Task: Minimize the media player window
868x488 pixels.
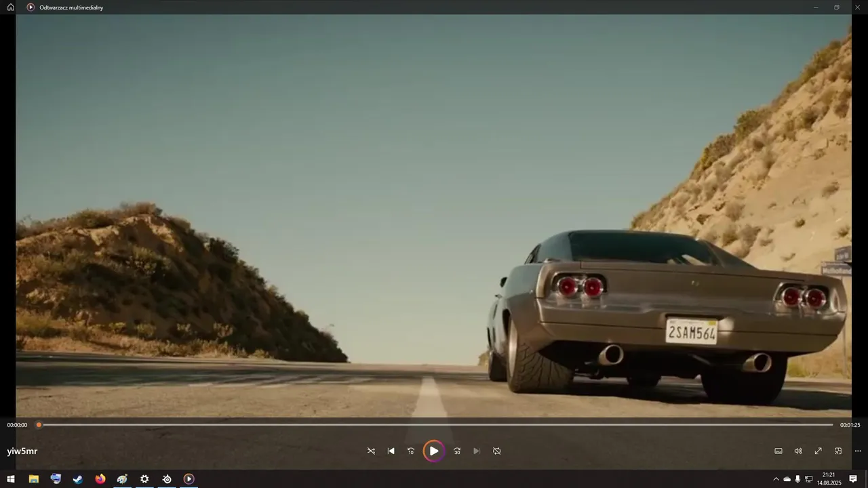Action: point(816,7)
